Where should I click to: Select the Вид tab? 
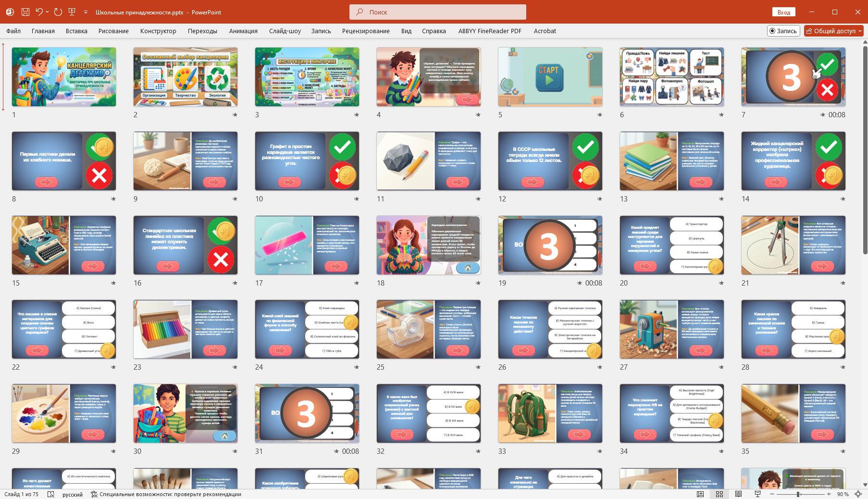pos(406,31)
